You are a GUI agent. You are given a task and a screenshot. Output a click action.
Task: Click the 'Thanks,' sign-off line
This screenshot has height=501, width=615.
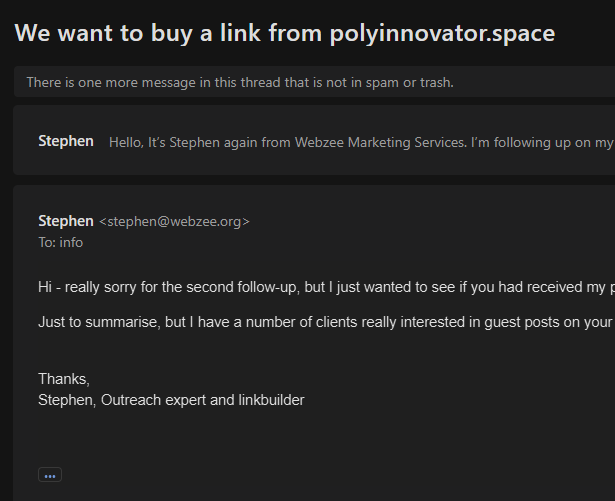(x=64, y=379)
